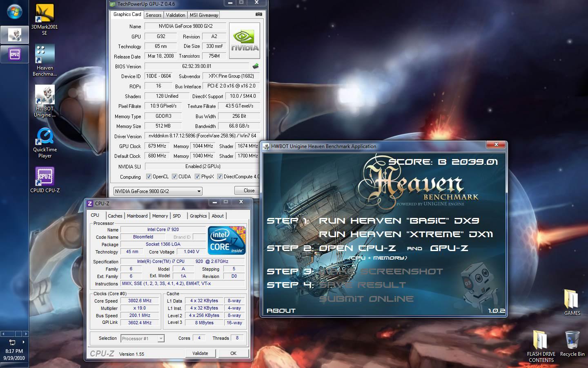Click the Validate button in CPU-Z
The image size is (588, 368).
click(x=200, y=353)
